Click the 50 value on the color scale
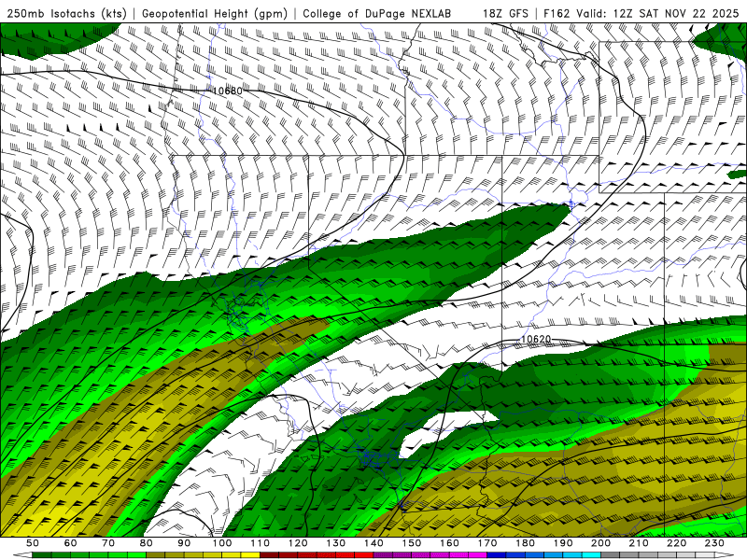747x560 pixels. (x=33, y=543)
